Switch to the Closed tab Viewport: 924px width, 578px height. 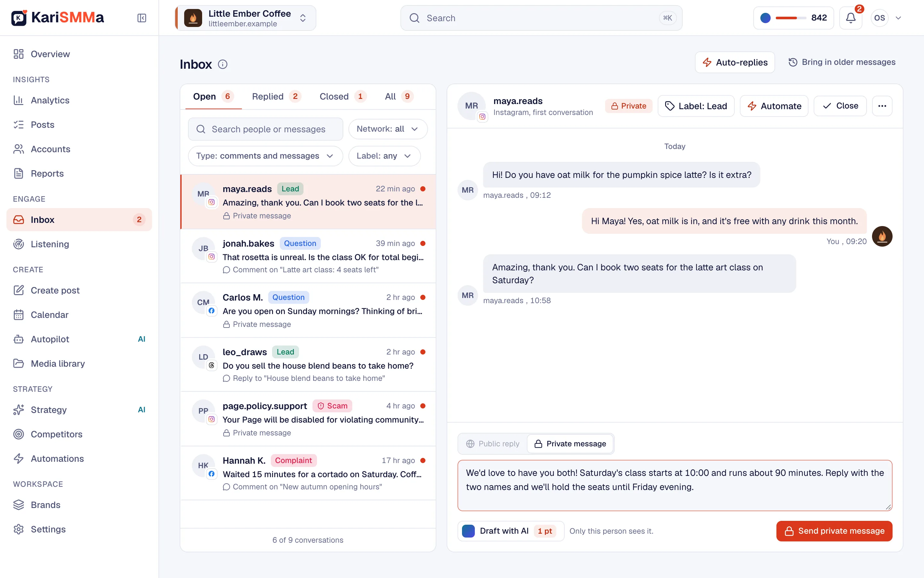(343, 96)
